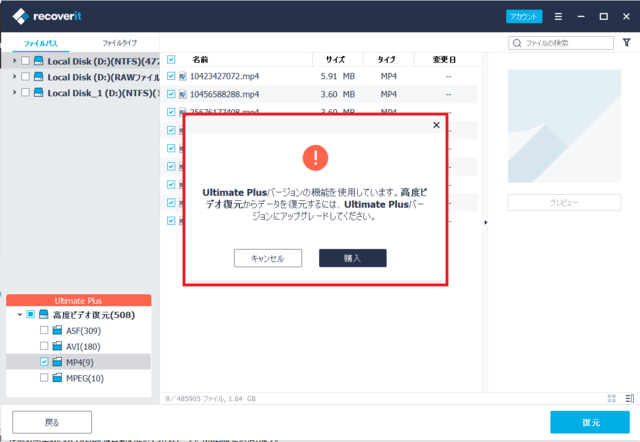This screenshot has width=640, height=442.
Task: Select the MP4(9) tree item
Action: [80, 362]
